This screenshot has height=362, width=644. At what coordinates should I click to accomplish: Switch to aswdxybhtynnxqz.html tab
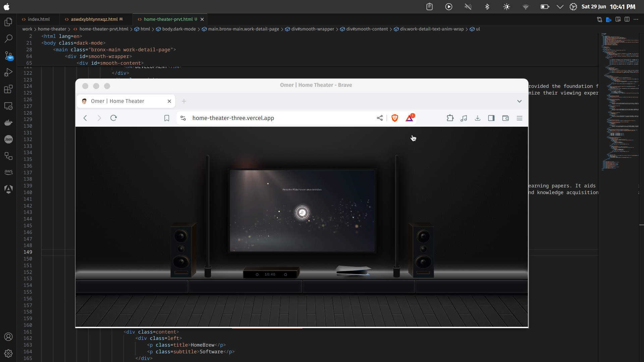point(94,19)
